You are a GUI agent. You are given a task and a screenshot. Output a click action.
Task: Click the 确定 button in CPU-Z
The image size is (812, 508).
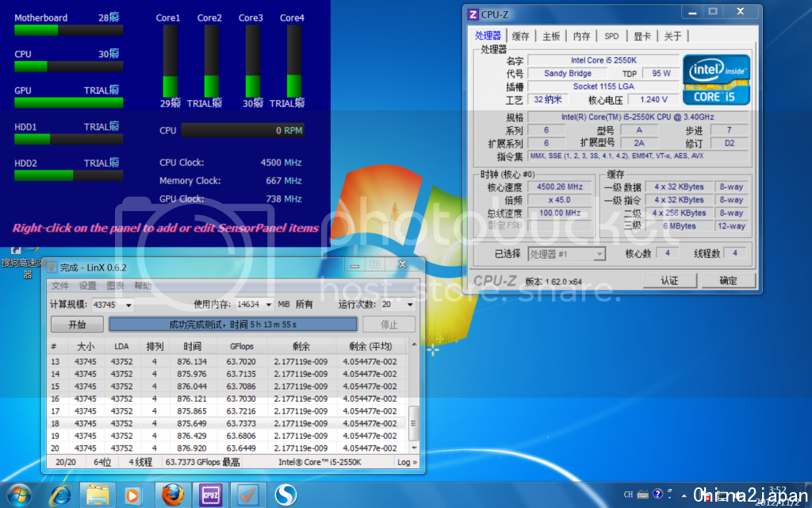[x=728, y=280]
